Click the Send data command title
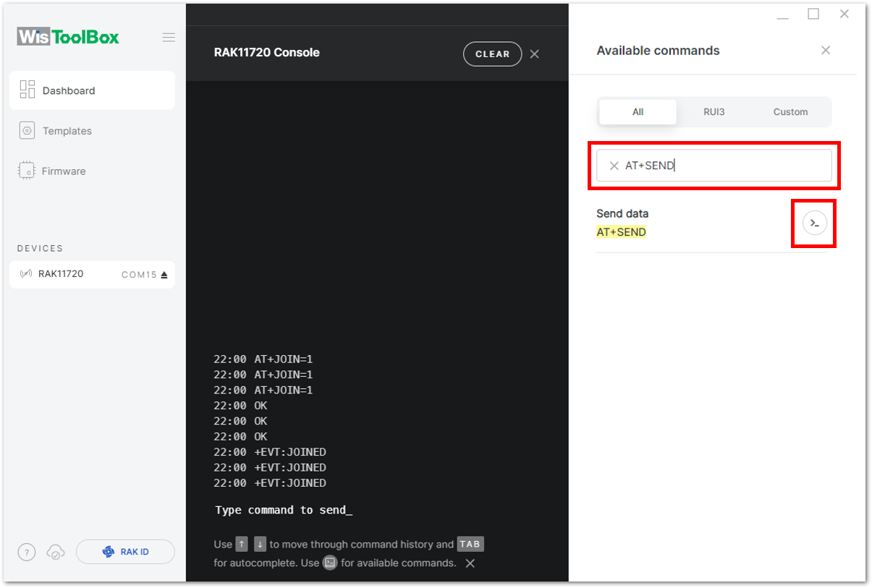The width and height of the screenshot is (872, 588). 622,213
